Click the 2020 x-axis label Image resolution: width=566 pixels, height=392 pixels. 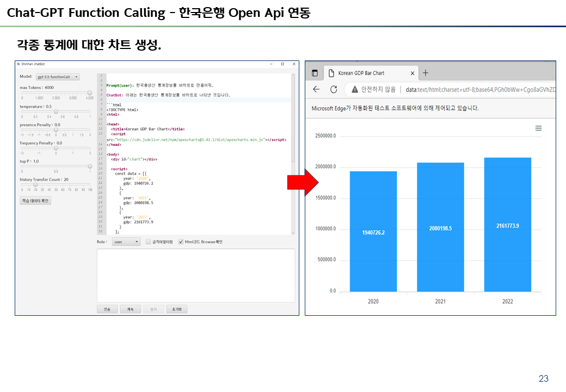click(x=373, y=302)
